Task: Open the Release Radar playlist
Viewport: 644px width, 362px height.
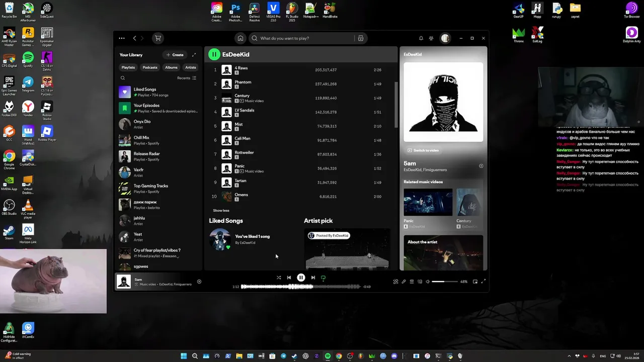Action: click(x=158, y=156)
